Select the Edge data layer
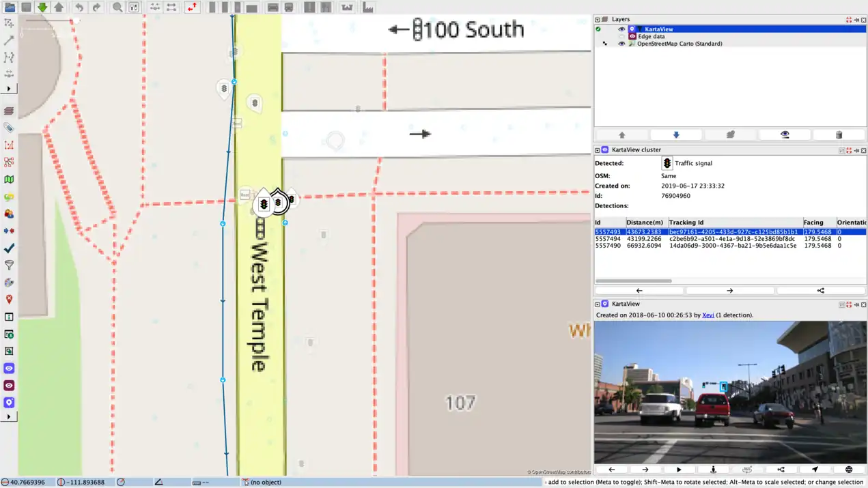Screen dimensions: 868x488 [x=651, y=36]
